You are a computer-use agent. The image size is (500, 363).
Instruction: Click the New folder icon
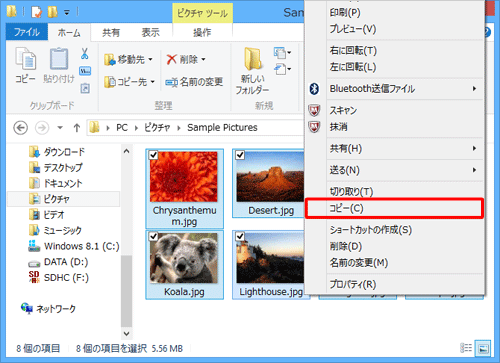[253, 59]
